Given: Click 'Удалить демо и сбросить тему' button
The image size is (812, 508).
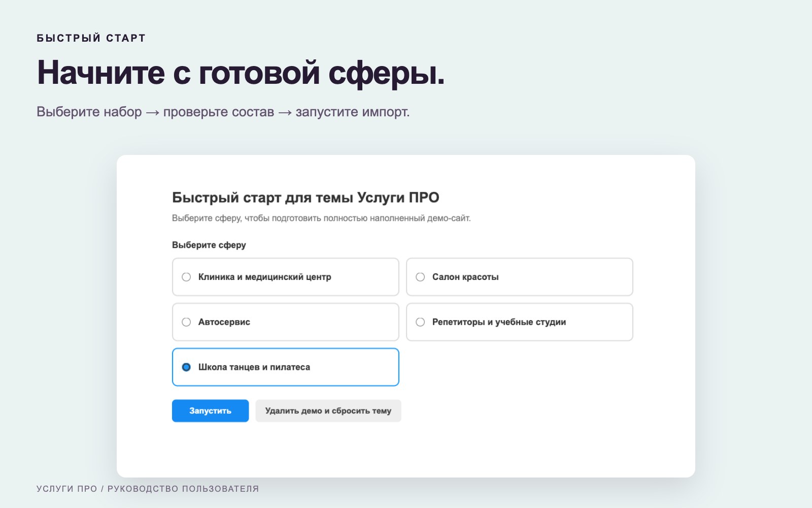Looking at the screenshot, I should coord(328,410).
